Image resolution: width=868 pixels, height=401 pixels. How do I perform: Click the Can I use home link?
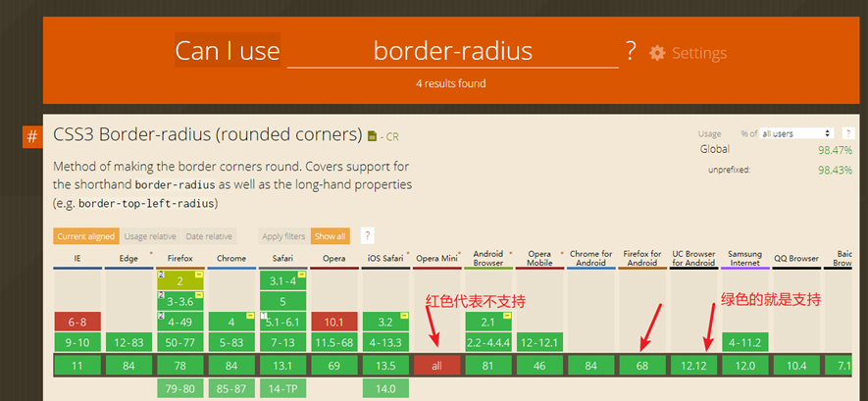(x=228, y=50)
